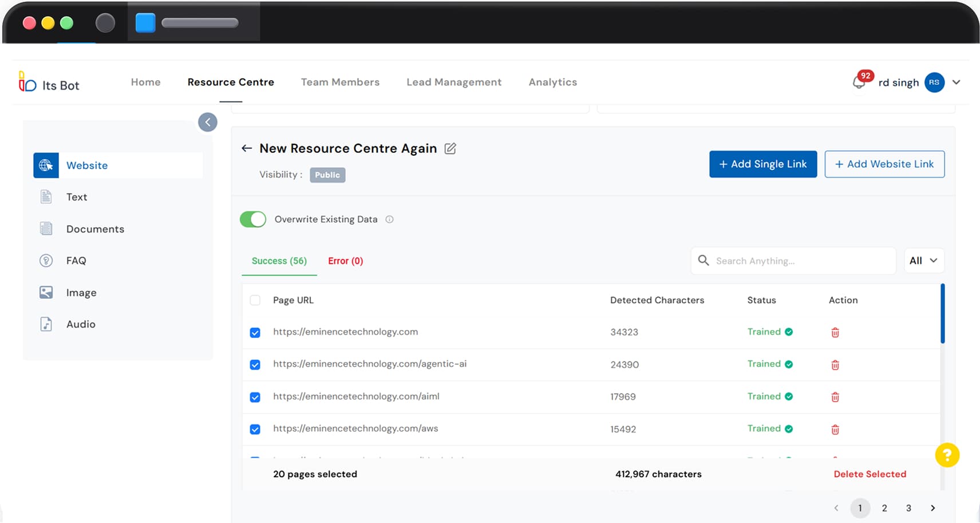Open the yellow help question button

pos(947,455)
